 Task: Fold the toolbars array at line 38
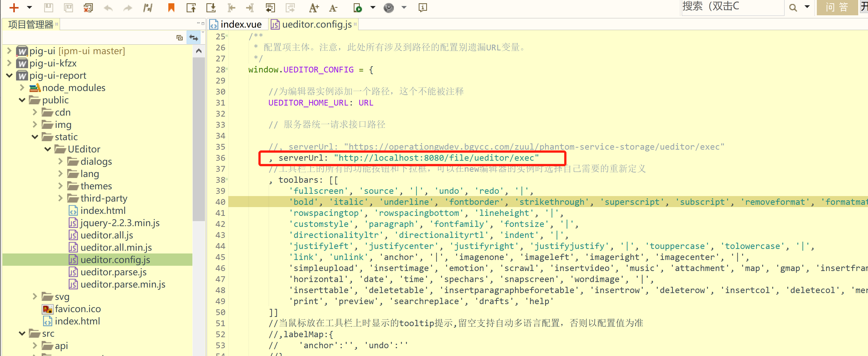pyautogui.click(x=227, y=180)
